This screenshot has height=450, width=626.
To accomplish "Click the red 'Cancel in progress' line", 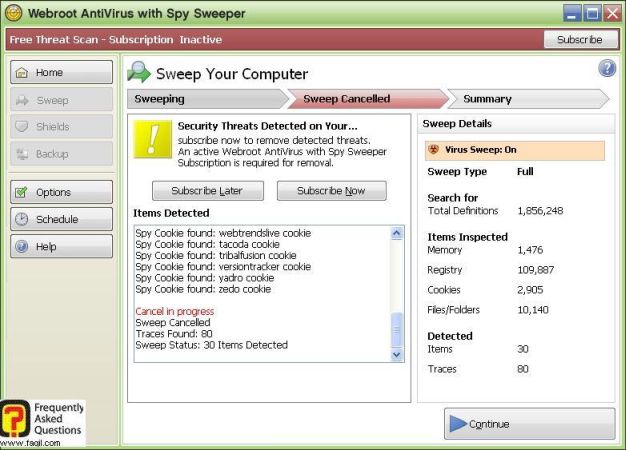I will [175, 311].
